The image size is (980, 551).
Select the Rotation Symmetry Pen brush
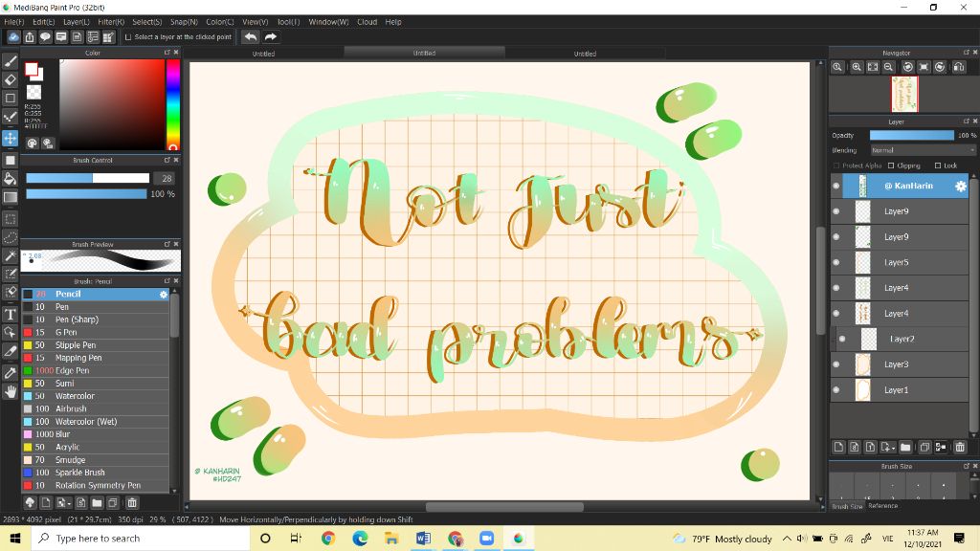[96, 485]
